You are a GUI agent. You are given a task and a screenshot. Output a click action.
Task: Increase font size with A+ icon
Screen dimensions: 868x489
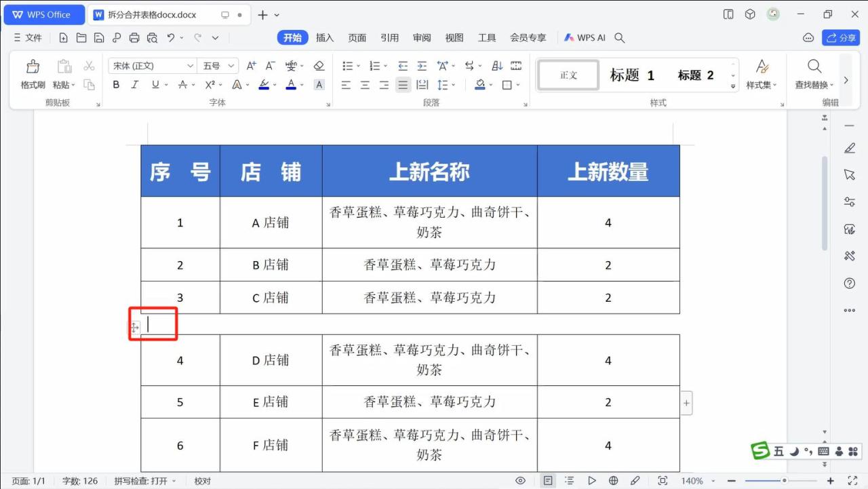251,66
